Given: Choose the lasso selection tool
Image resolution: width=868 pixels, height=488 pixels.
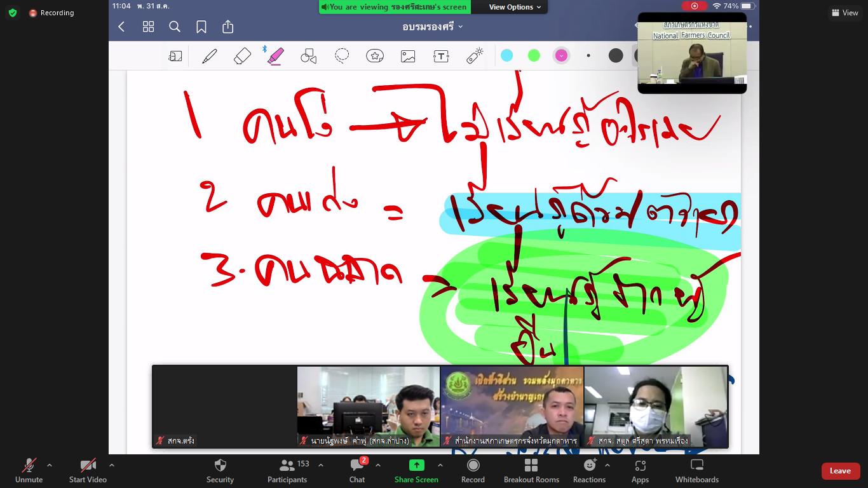Looking at the screenshot, I should [x=342, y=56].
